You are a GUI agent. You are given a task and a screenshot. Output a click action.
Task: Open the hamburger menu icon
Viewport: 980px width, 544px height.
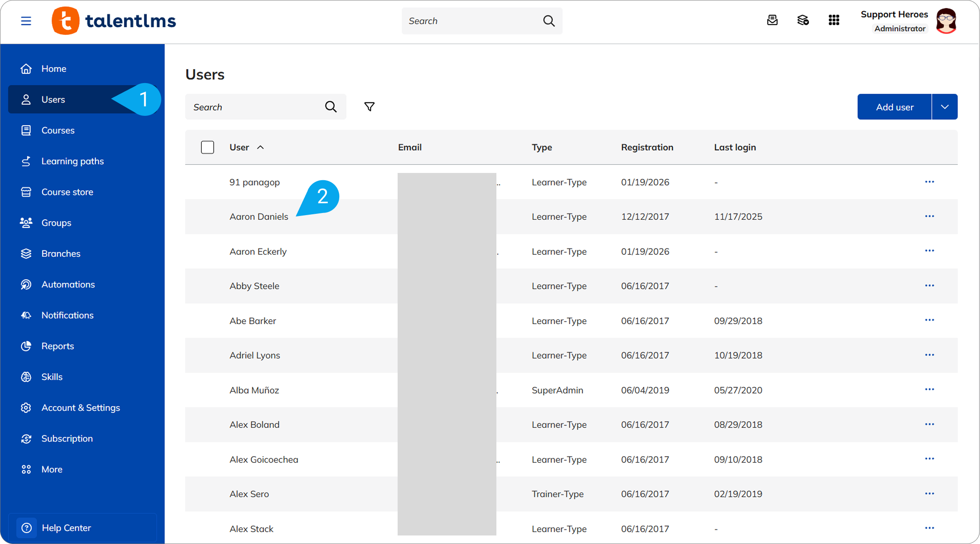(26, 21)
